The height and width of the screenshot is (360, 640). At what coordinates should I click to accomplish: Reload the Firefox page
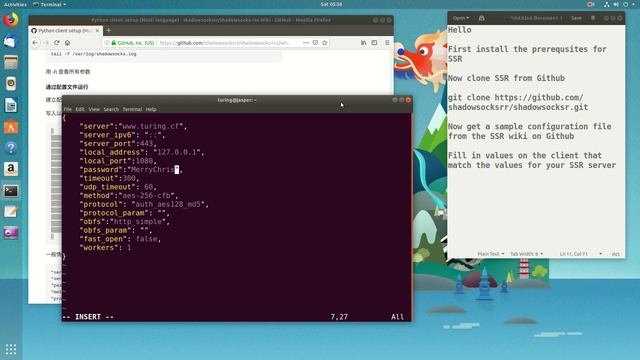pyautogui.click(x=57, y=42)
